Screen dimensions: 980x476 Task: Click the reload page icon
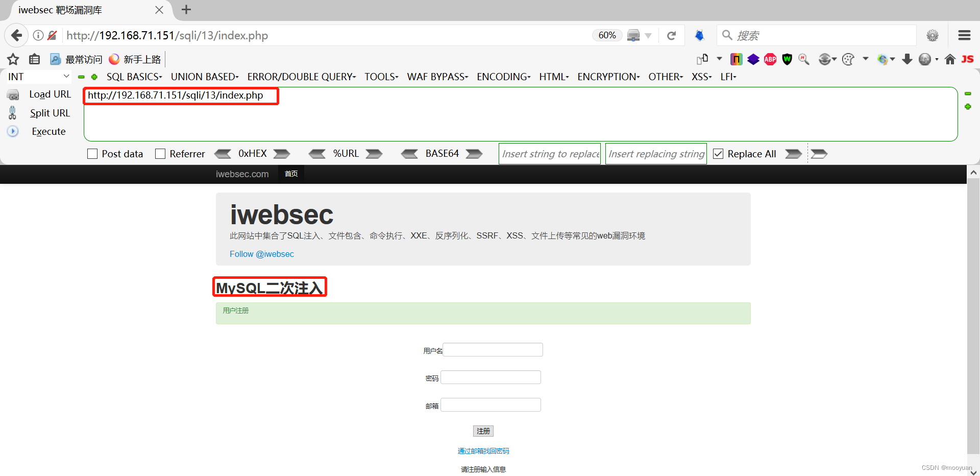(671, 35)
